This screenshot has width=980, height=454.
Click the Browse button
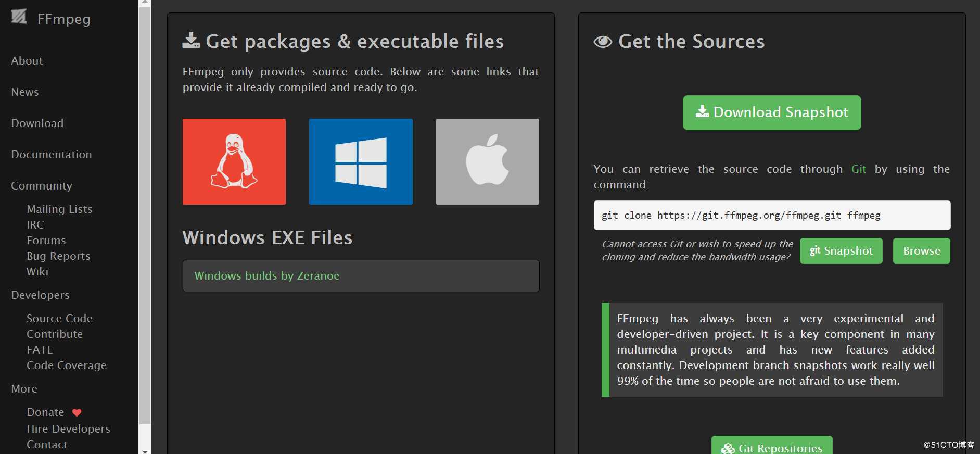point(922,251)
